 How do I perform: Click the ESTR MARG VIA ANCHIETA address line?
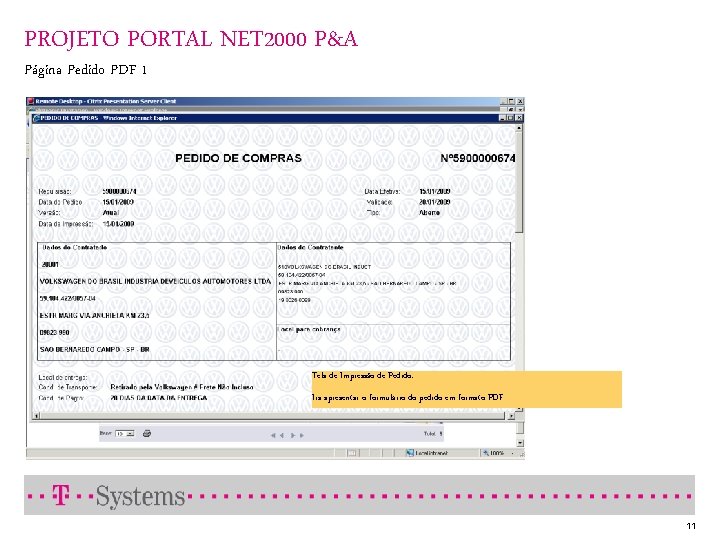pos(94,315)
